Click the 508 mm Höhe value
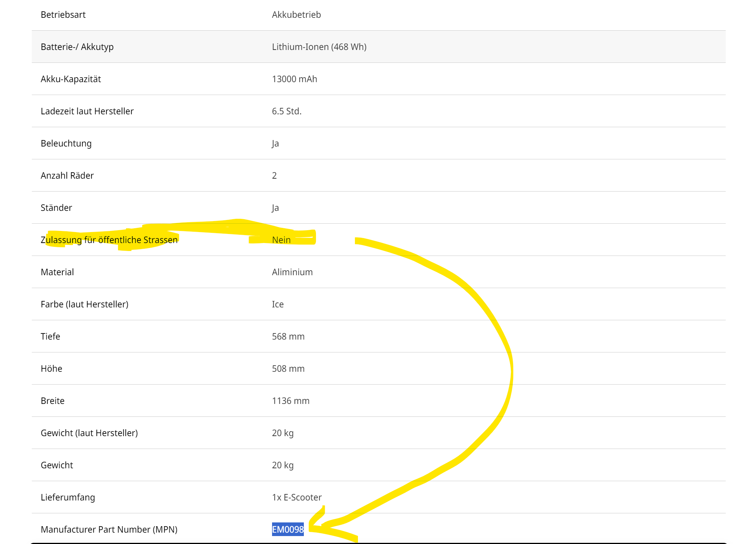Viewport: 756px width, 544px height. (x=288, y=369)
